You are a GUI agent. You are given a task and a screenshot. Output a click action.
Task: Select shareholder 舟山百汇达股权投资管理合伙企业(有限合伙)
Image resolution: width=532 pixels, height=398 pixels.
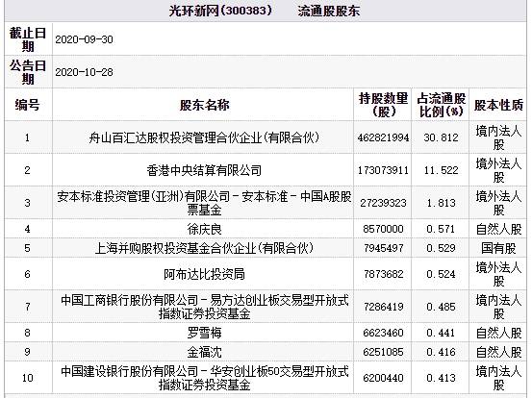pyautogui.click(x=204, y=137)
